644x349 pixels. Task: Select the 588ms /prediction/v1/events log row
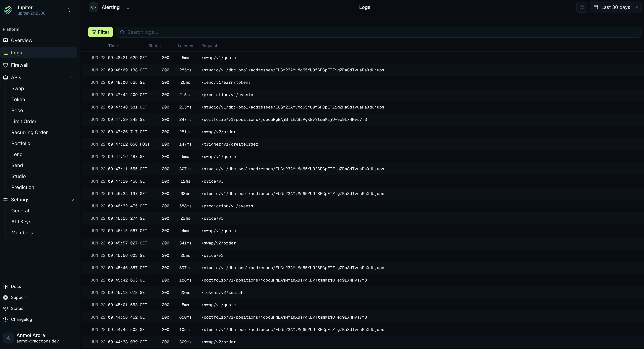click(x=363, y=206)
